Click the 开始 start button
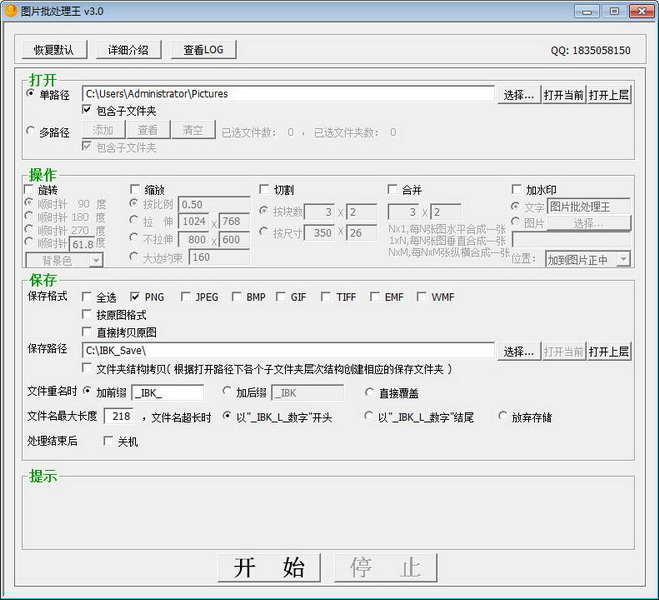 (x=269, y=568)
